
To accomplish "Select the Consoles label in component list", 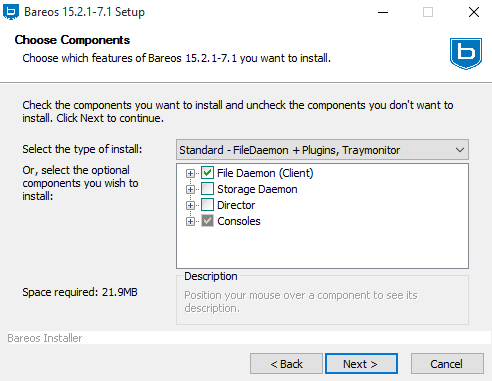I will pyautogui.click(x=239, y=221).
